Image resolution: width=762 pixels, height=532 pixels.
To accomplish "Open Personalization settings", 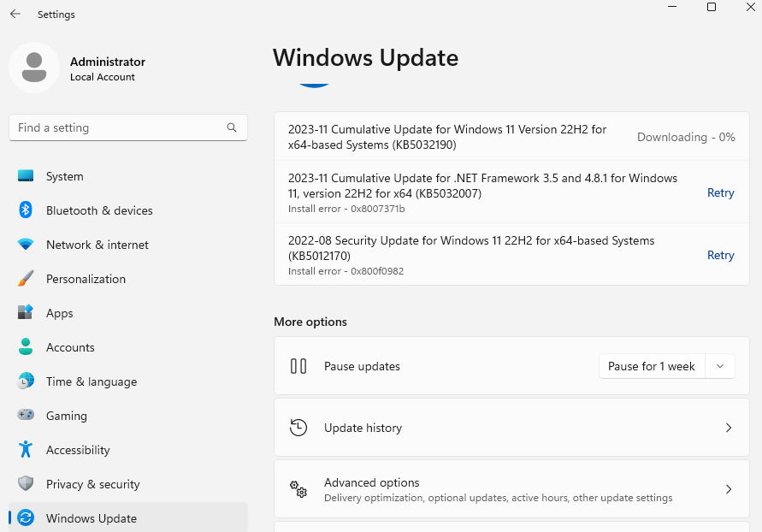I will click(25, 279).
